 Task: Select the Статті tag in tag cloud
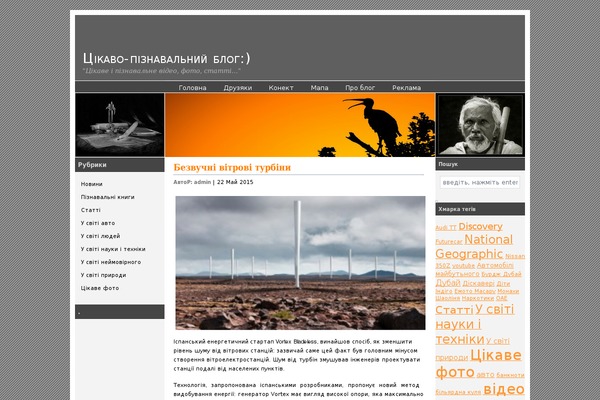[454, 310]
